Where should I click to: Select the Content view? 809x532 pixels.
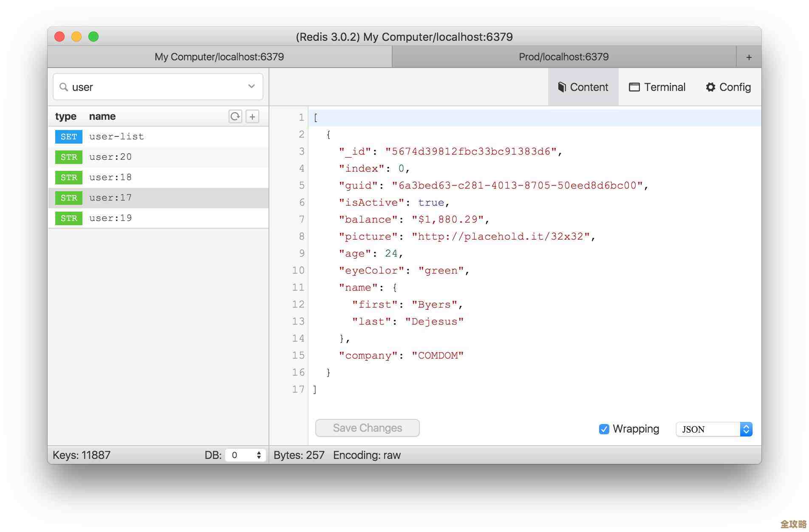pyautogui.click(x=583, y=87)
